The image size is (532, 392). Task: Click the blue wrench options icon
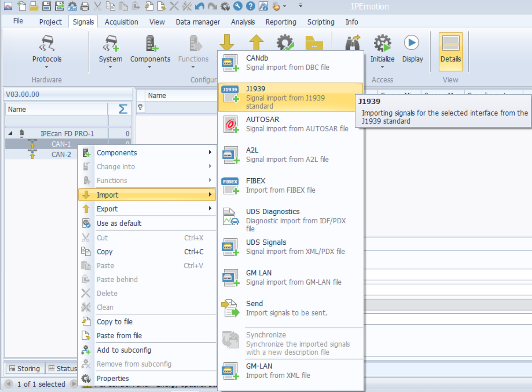(238, 6)
